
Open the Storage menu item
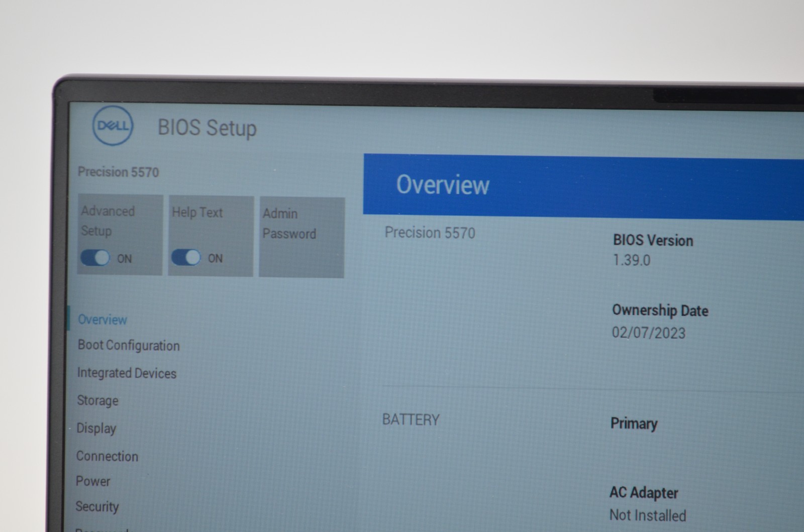click(97, 401)
